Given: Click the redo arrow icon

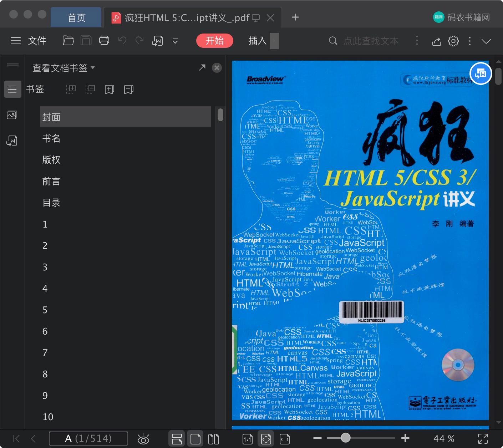Looking at the screenshot, I should [x=139, y=41].
